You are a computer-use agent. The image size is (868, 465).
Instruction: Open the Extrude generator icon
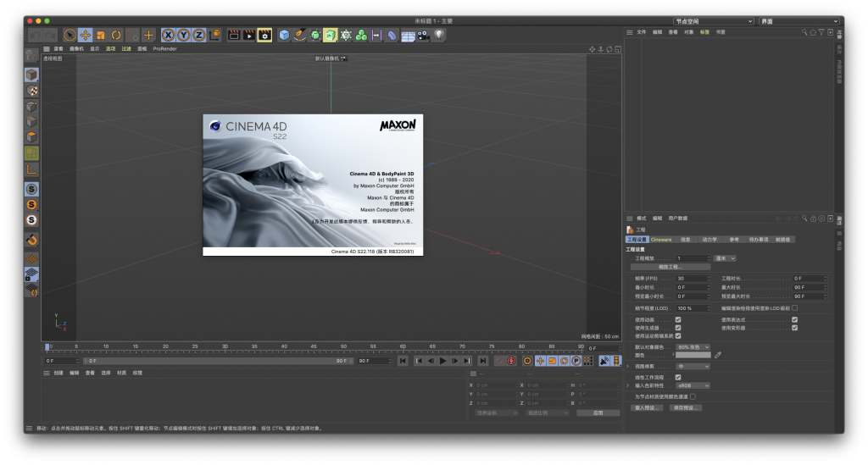click(x=331, y=36)
